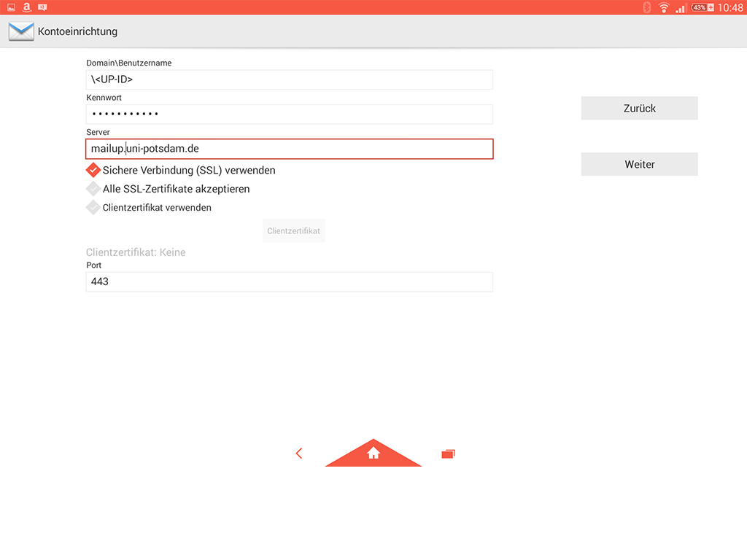Select the Port field containing 443
This screenshot has height=560, width=747.
289,281
